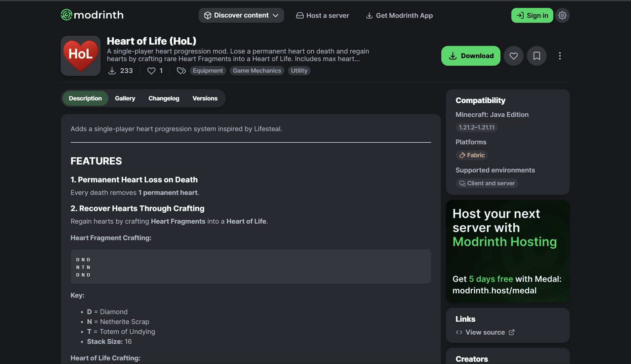Click Get Modrinth App link
The width and height of the screenshot is (631, 364).
[x=399, y=16]
